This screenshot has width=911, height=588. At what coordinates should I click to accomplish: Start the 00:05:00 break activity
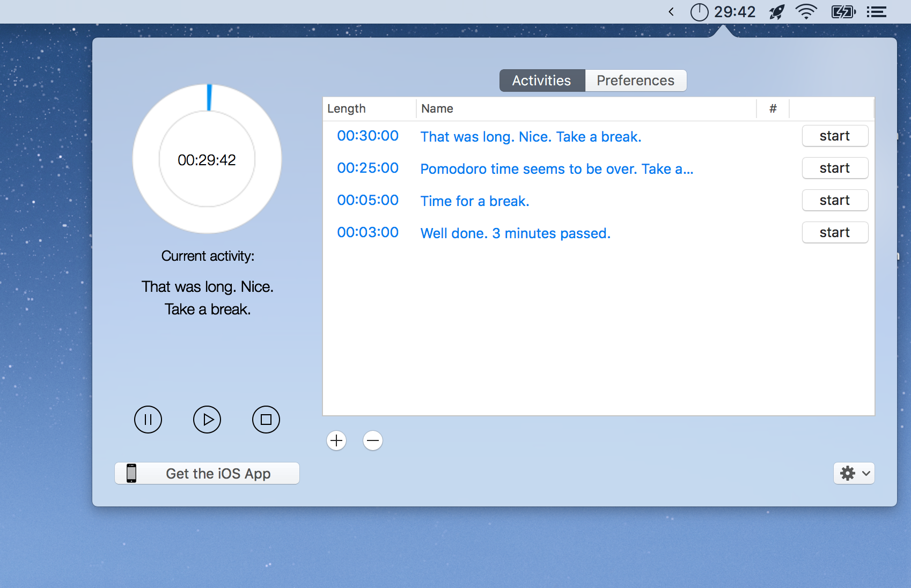[x=835, y=200]
